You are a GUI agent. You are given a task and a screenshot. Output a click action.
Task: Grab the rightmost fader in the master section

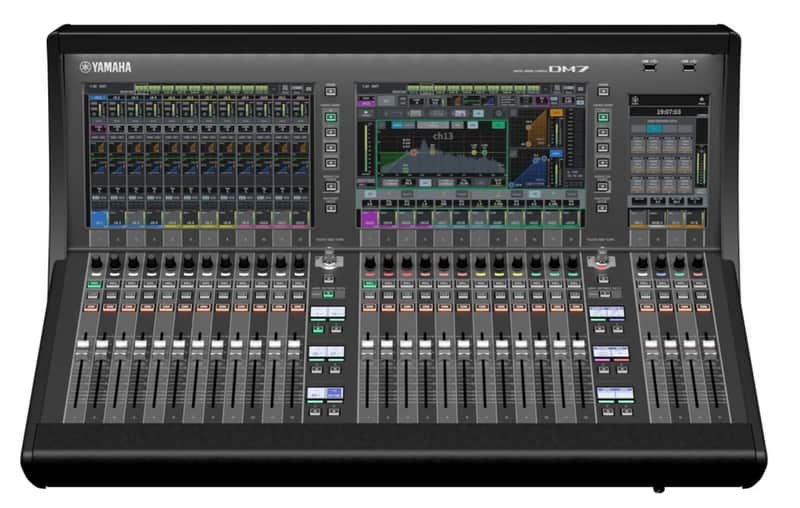[x=709, y=344]
